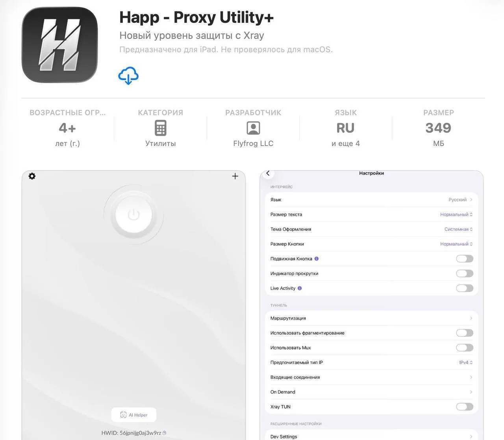This screenshot has width=504, height=440.
Task: Enable Использовать фрагментирование switch
Action: [465, 333]
